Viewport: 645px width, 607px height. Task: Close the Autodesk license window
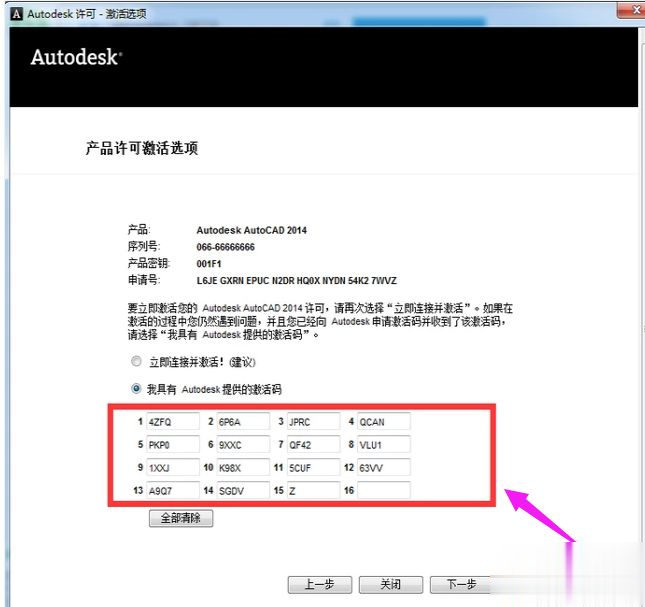[633, 10]
